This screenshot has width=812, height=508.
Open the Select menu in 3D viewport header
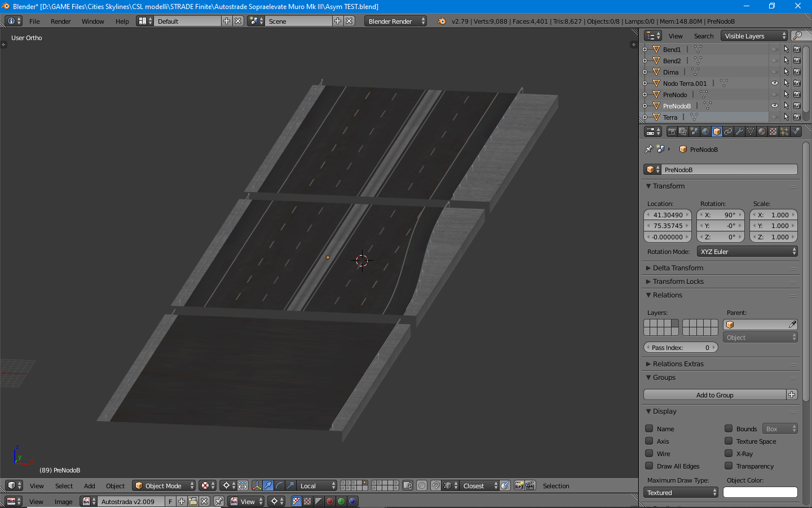64,486
